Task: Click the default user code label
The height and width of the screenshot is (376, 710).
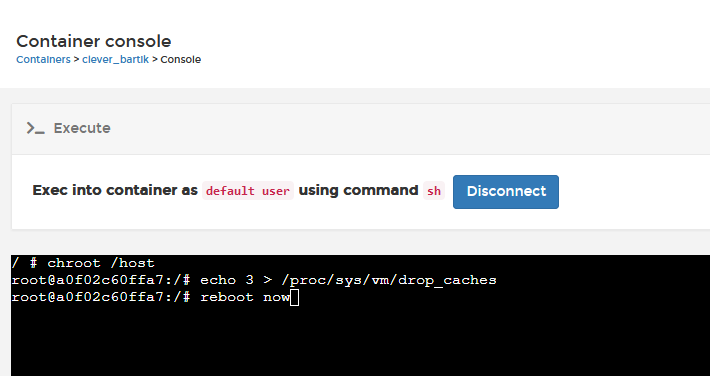Action: pyautogui.click(x=248, y=191)
